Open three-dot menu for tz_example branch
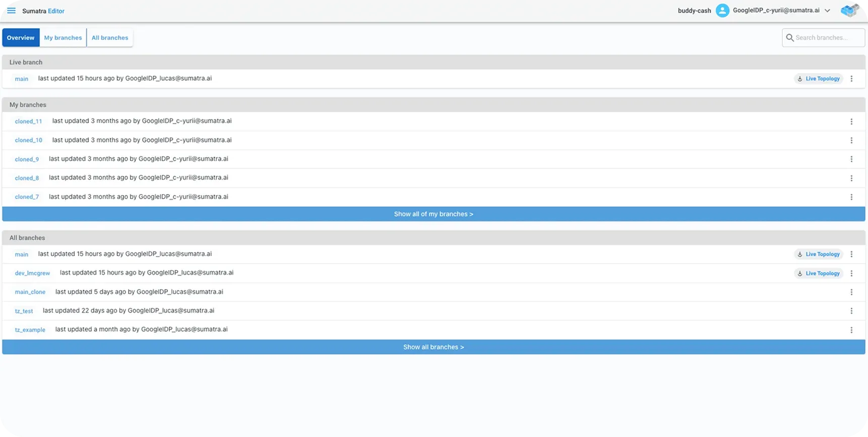Viewport: 868px width, 437px height. point(851,330)
